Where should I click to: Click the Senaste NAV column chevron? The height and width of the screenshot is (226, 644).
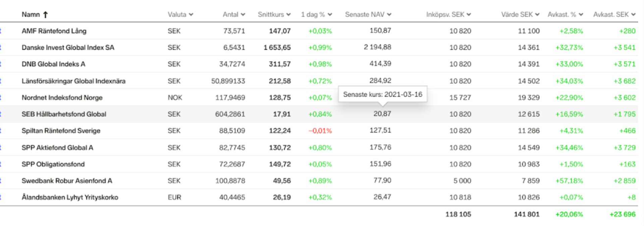(389, 14)
